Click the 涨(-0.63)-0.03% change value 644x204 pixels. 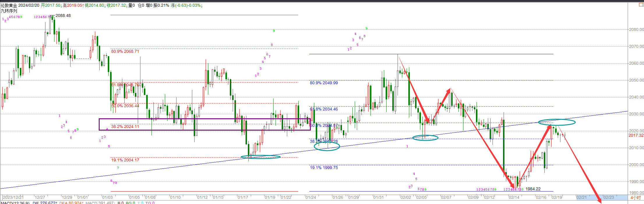187,5
